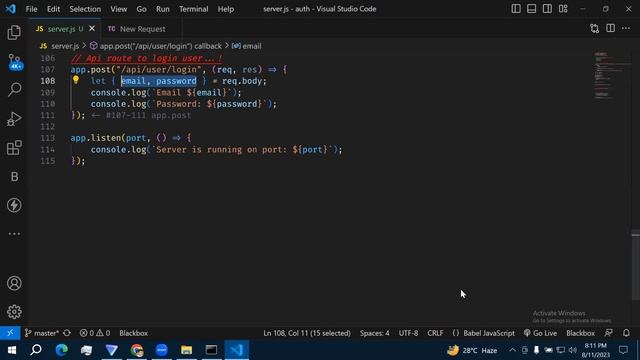640x360 pixels.
Task: Click line number 113 in gutter
Action: [x=48, y=138]
